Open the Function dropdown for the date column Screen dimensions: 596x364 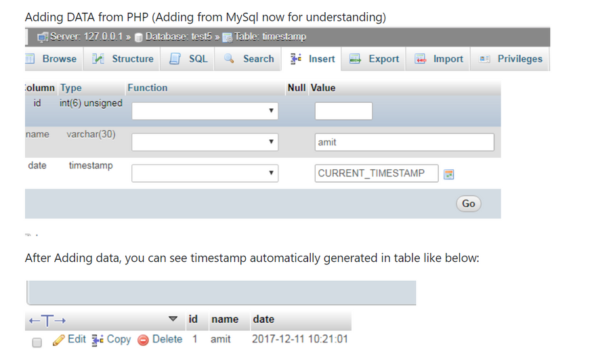click(x=205, y=174)
